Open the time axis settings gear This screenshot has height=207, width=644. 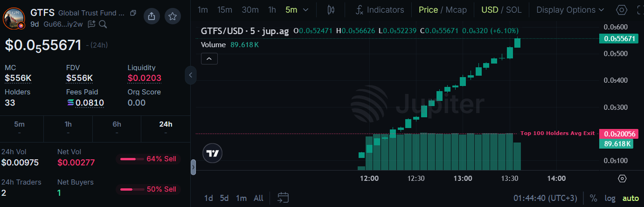click(x=622, y=178)
